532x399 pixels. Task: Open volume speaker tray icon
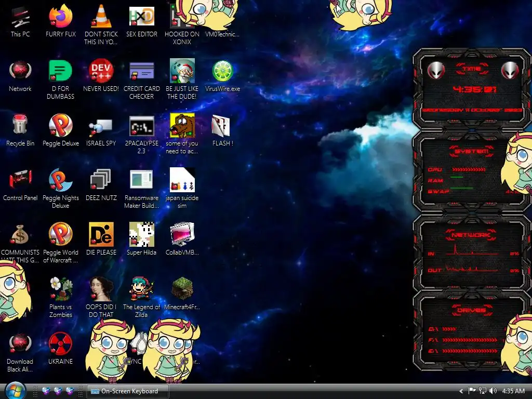click(493, 391)
